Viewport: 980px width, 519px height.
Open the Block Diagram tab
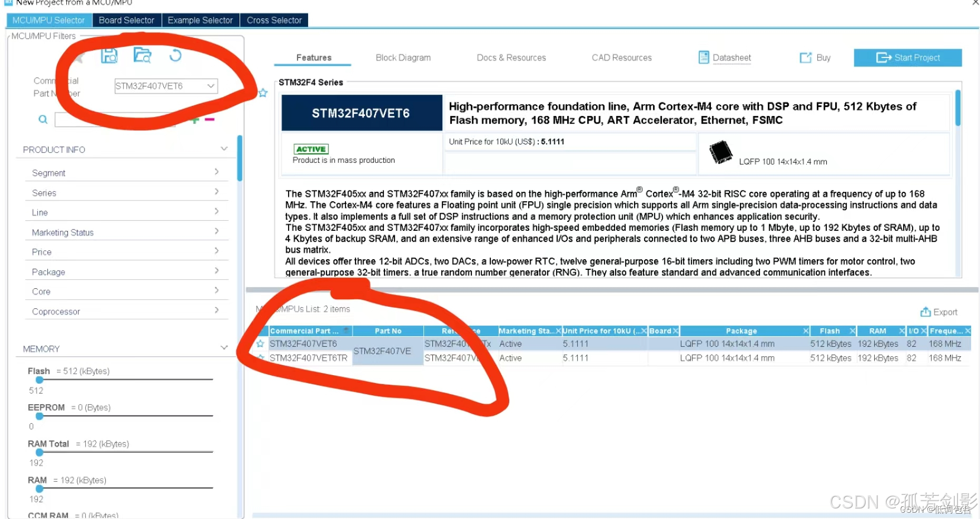(x=403, y=57)
